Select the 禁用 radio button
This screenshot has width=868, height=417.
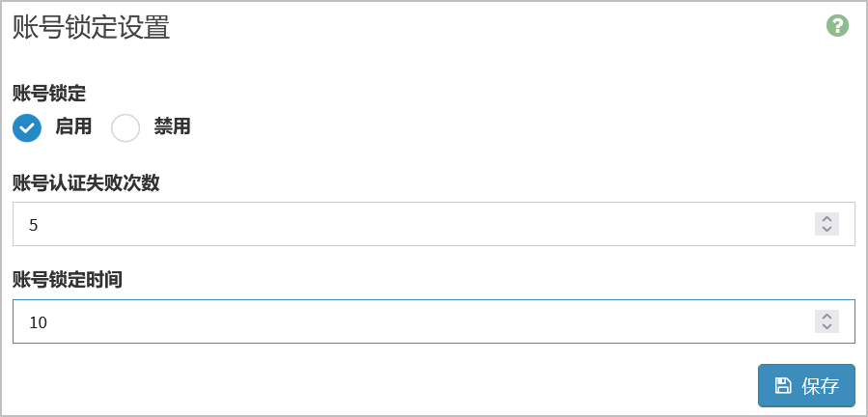pos(126,128)
